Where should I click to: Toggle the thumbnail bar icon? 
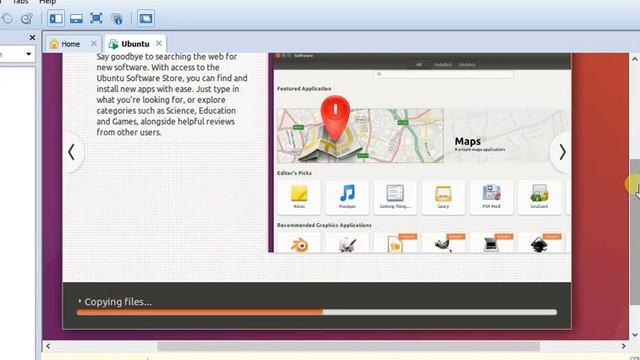(76, 18)
